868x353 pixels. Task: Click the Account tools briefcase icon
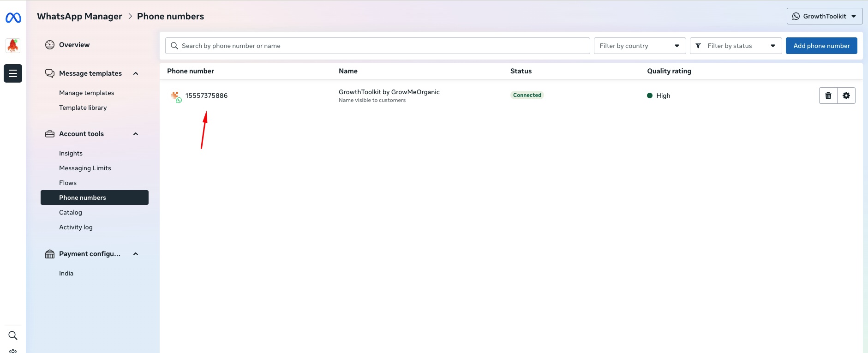coord(50,134)
